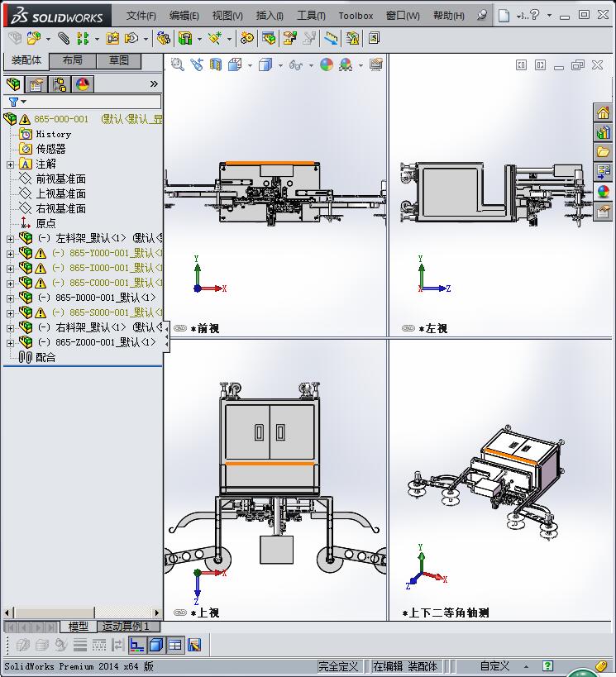Viewport: 616px width, 677px height.
Task: Toggle link icon beside *前视 view label
Action: [179, 328]
